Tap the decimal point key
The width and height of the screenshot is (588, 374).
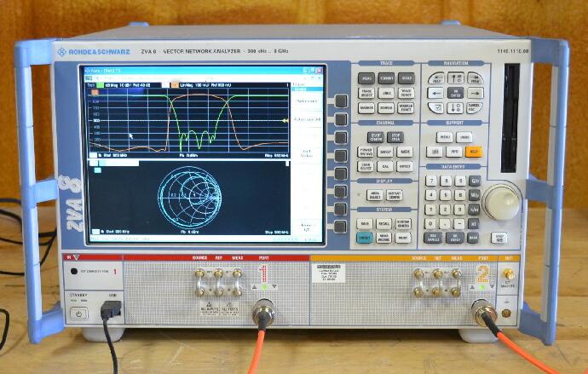point(445,224)
